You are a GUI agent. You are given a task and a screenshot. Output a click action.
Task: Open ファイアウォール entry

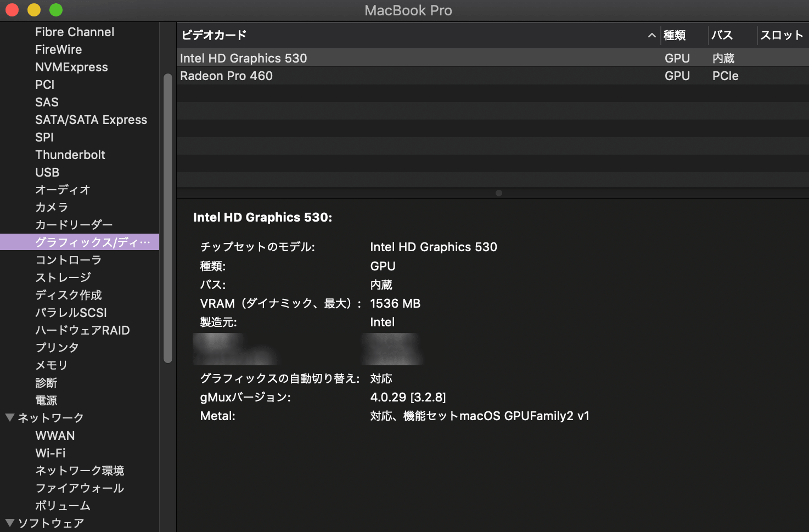click(80, 488)
